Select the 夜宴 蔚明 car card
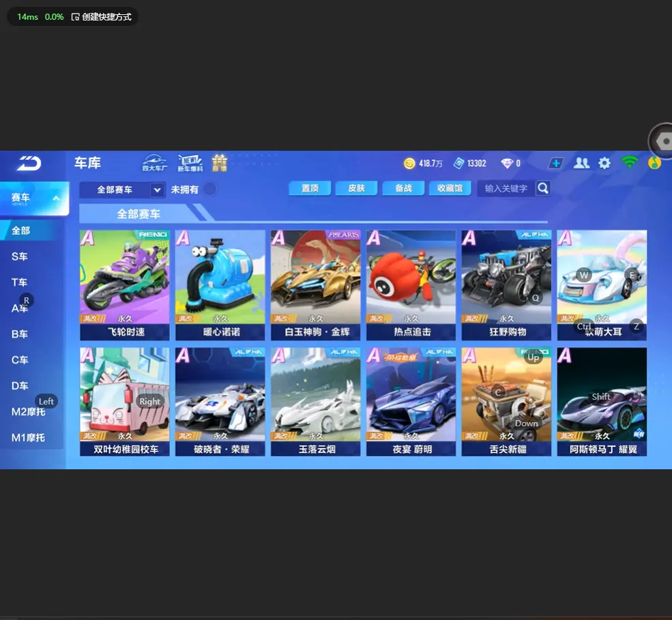This screenshot has width=672, height=620. tap(411, 402)
